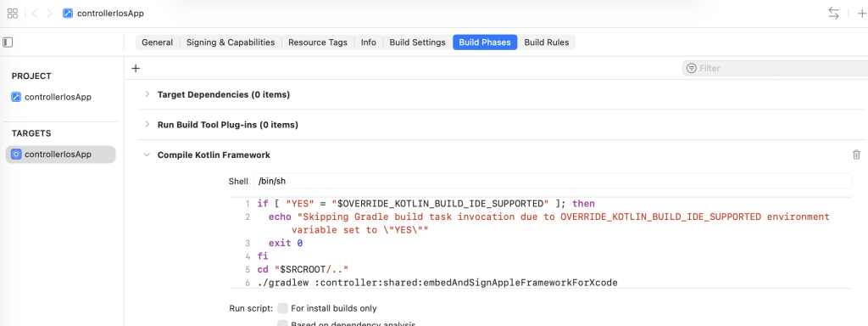The height and width of the screenshot is (326, 868).
Task: Switch to the Info tab
Action: [368, 42]
